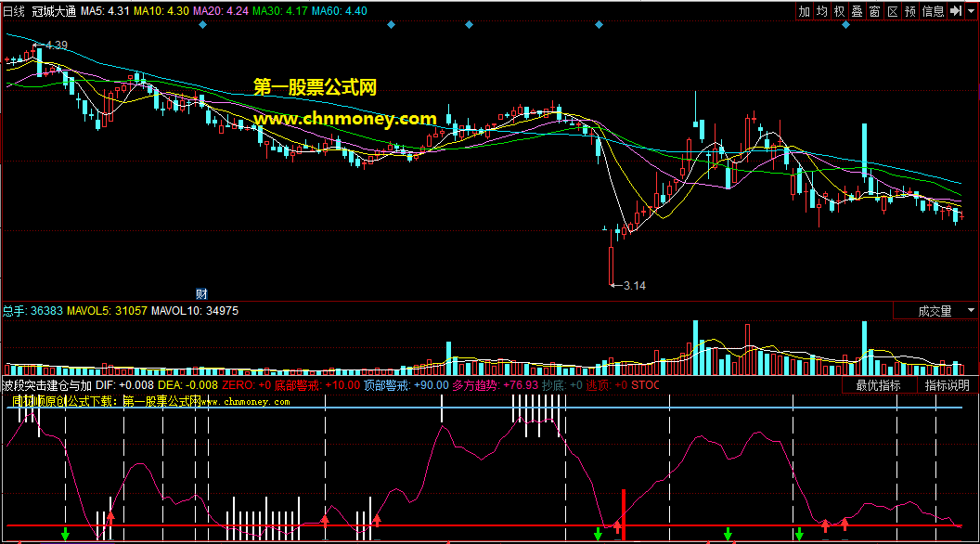Screen dimensions: 980x544
Task: Click the MA60: 4.40 legend
Action: (340, 11)
